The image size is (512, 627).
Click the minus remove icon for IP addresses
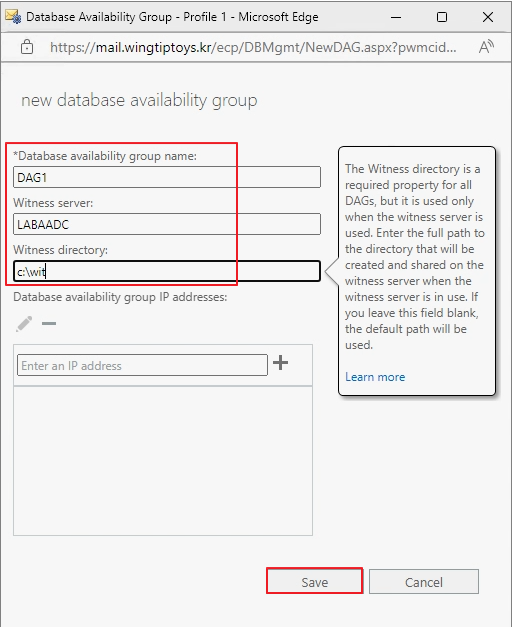(49, 323)
